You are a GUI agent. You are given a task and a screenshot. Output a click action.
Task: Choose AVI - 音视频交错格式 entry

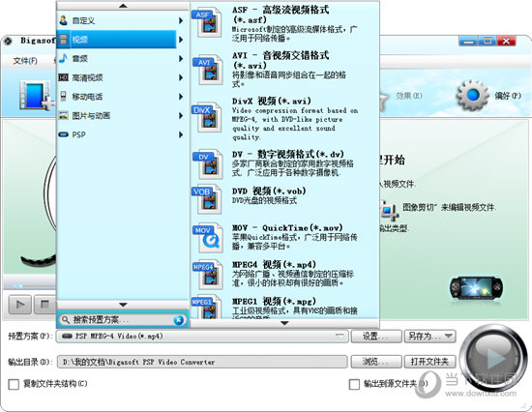pyautogui.click(x=284, y=70)
